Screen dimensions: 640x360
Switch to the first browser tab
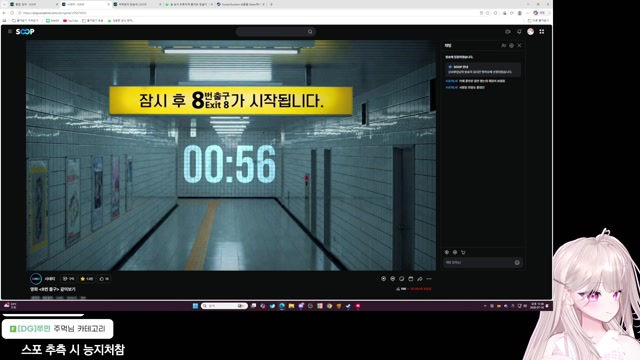(x=33, y=4)
